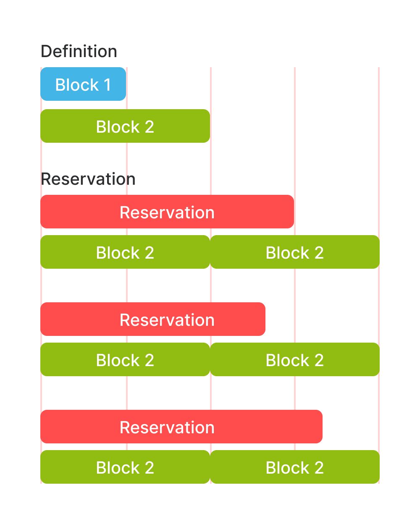
Task: Select the green Block 2 under Definition
Action: [x=125, y=126]
